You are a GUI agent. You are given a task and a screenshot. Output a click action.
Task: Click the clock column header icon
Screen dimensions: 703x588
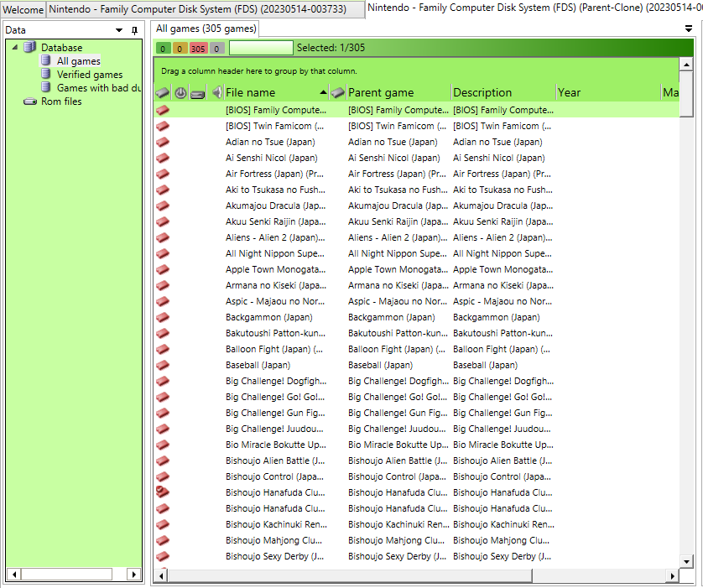[180, 93]
